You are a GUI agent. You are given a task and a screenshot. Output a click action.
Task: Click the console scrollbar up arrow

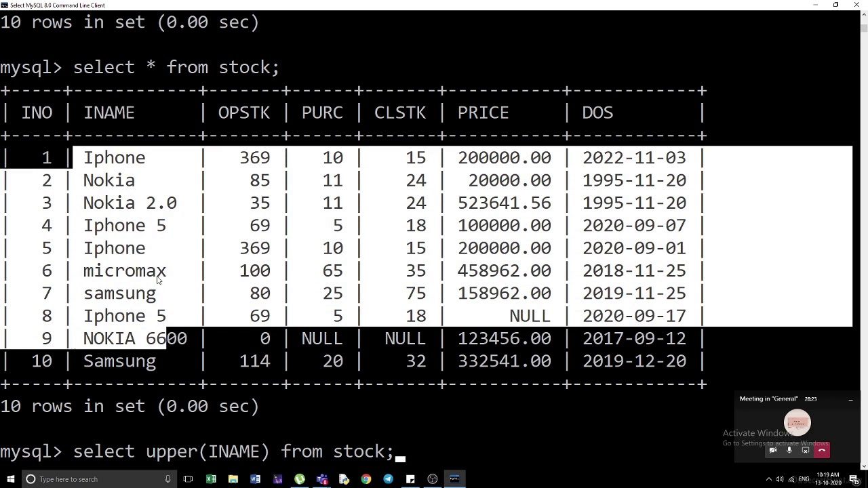(x=864, y=15)
